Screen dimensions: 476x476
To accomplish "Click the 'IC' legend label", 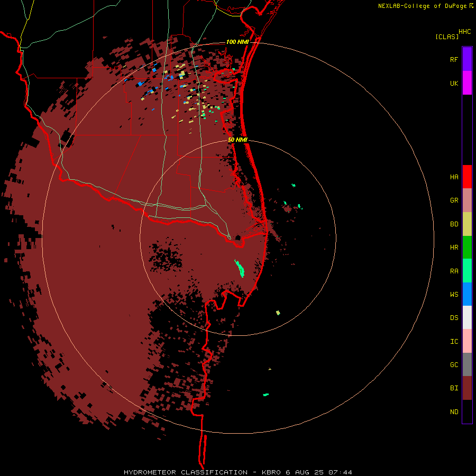I will (x=454, y=342).
